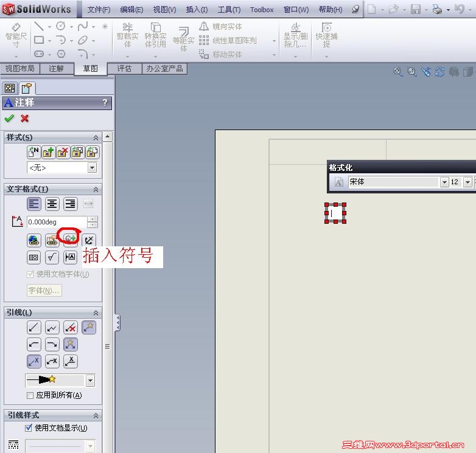Image resolution: width=476 pixels, height=453 pixels.
Task: Click the 智能尺寸 smart dimension tool
Action: click(16, 35)
